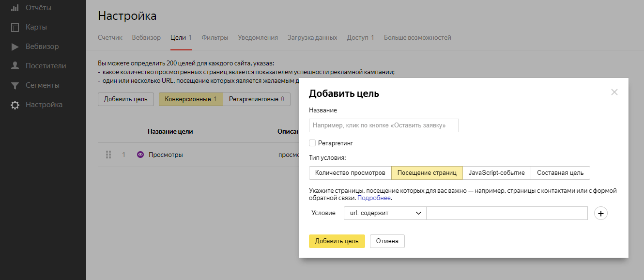The width and height of the screenshot is (644, 280).
Task: Open the Вебвизор settings tab
Action: tap(146, 37)
